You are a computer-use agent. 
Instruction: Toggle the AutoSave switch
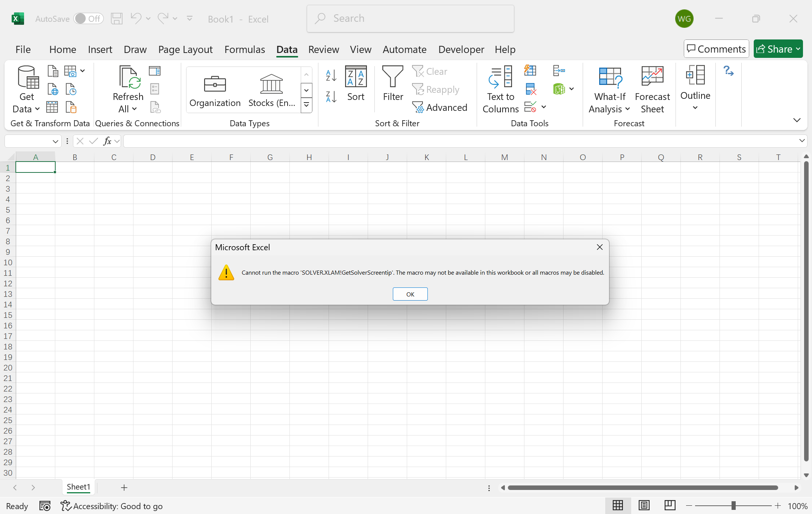[x=88, y=18]
